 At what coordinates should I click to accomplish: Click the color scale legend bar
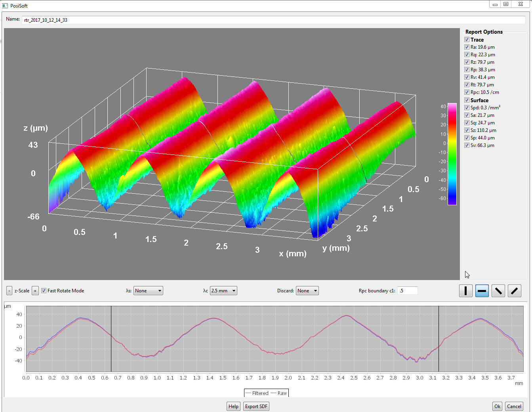pyautogui.click(x=452, y=154)
